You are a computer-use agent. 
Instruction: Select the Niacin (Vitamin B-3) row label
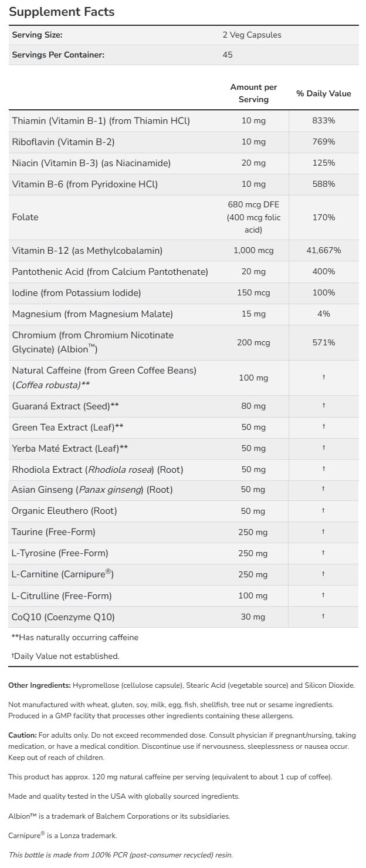91,163
